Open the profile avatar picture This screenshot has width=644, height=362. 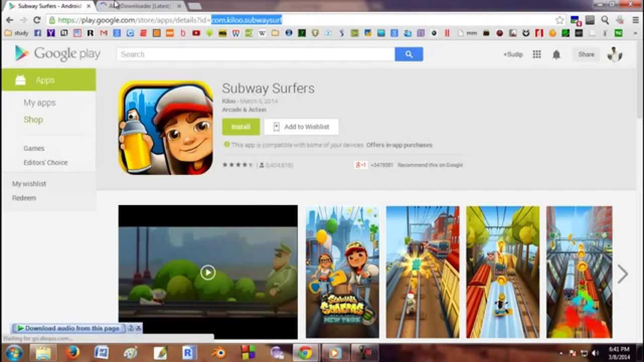(615, 54)
